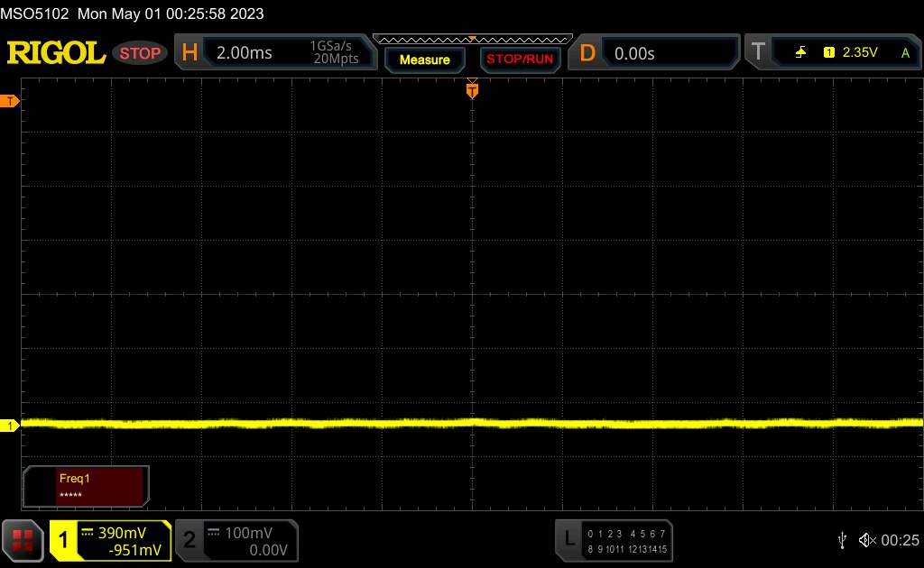Toggle channel 2 on or off

tap(189, 540)
